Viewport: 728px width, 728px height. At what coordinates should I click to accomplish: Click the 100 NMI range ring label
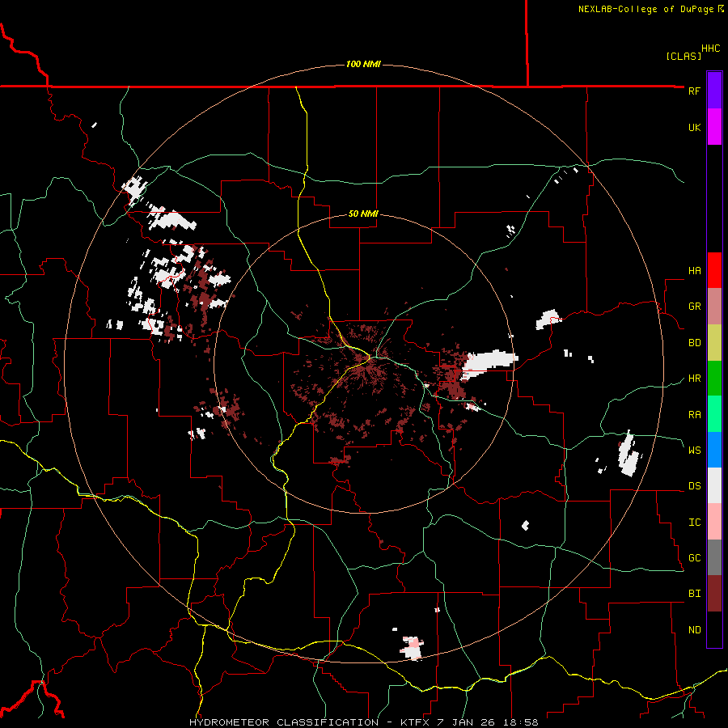coord(363,64)
